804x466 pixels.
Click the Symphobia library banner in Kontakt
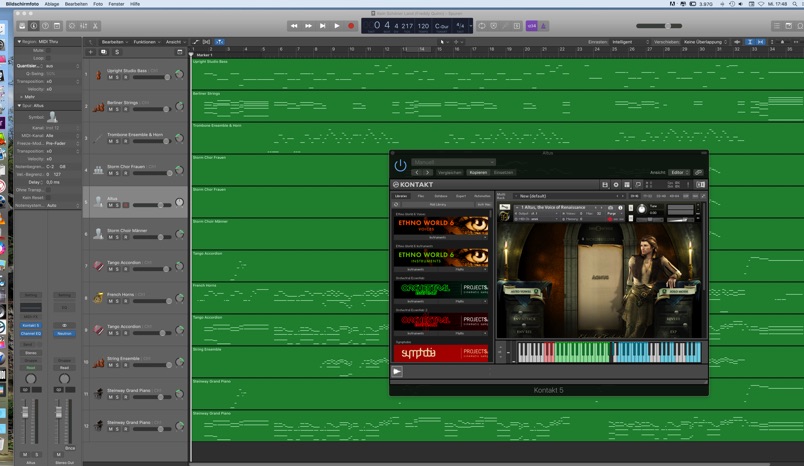click(441, 353)
